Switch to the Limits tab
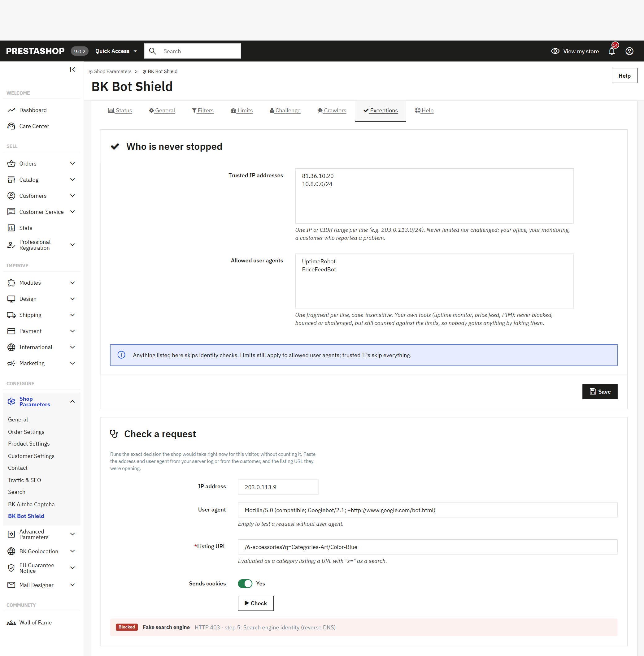 click(241, 110)
